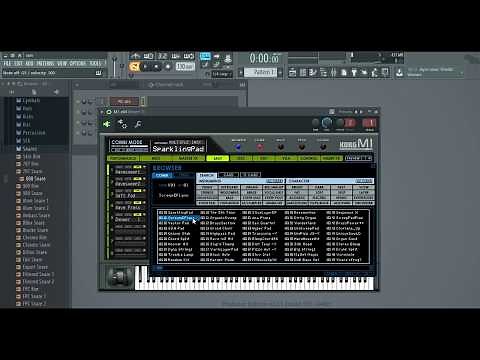
Task: Click the red channel button in channel rack
Action: (124, 101)
